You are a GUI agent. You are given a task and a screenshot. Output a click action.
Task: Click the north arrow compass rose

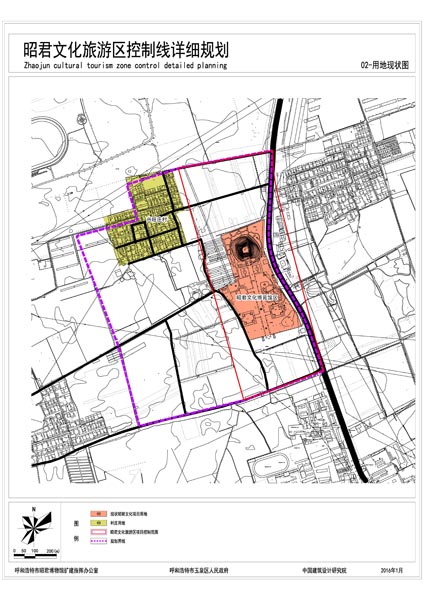(x=36, y=527)
